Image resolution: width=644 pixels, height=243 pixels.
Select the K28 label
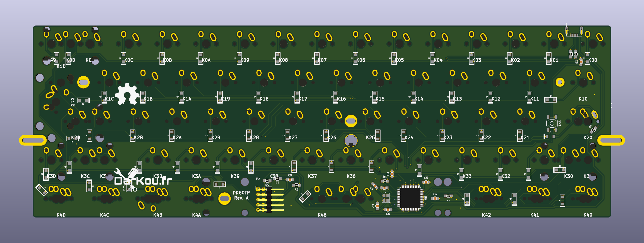point(254,137)
